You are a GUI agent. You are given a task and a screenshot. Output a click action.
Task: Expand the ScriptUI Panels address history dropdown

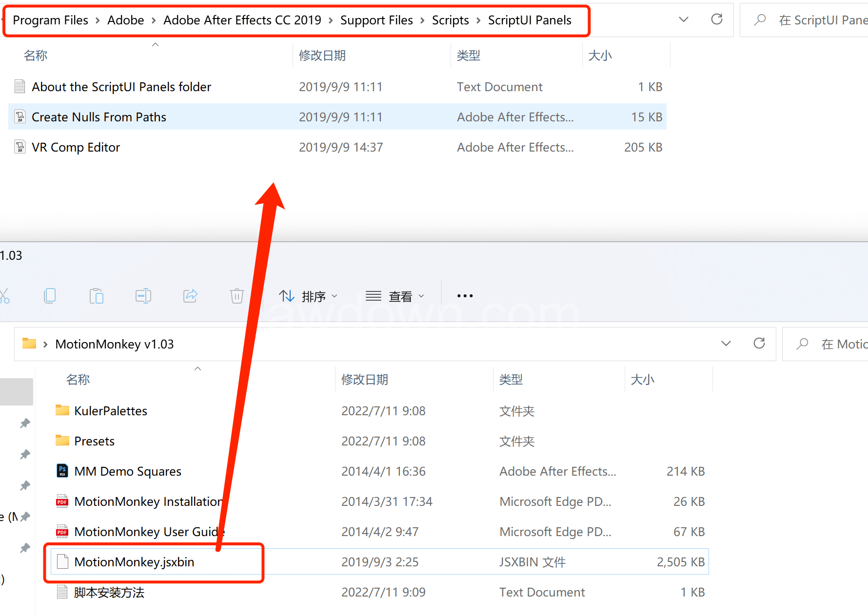[x=684, y=19]
